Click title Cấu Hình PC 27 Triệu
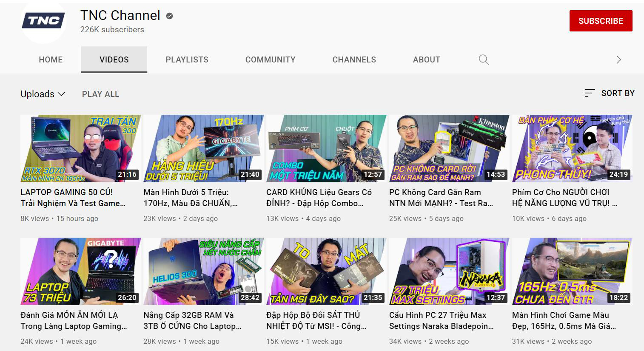 pyautogui.click(x=442, y=320)
